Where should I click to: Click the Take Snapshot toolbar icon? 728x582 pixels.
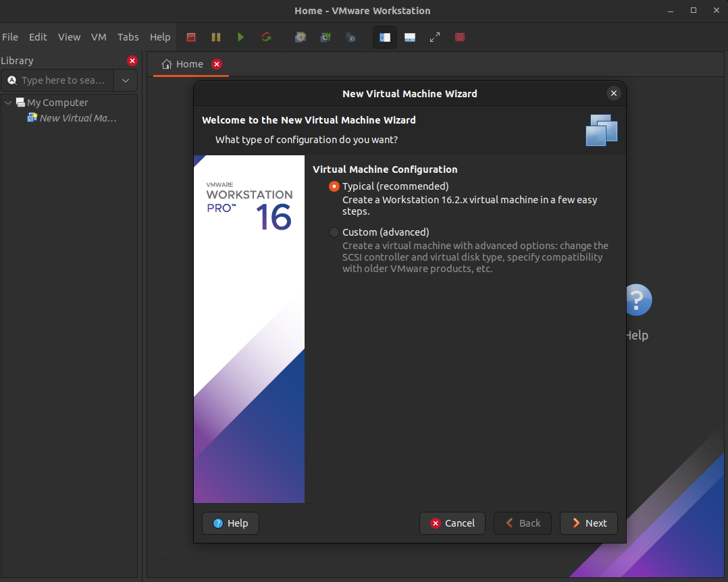[301, 37]
